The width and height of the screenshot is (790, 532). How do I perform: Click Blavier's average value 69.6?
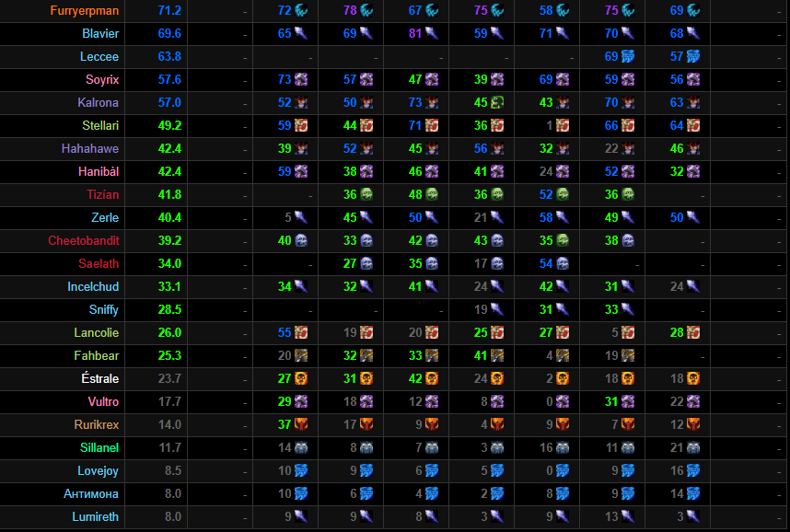[x=169, y=33]
